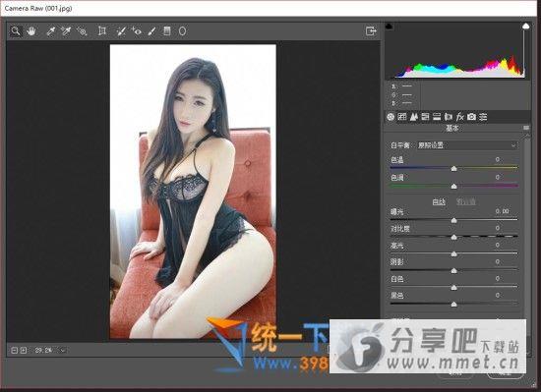Select the Targeted Adjustment tool
The width and height of the screenshot is (541, 392).
[82, 31]
